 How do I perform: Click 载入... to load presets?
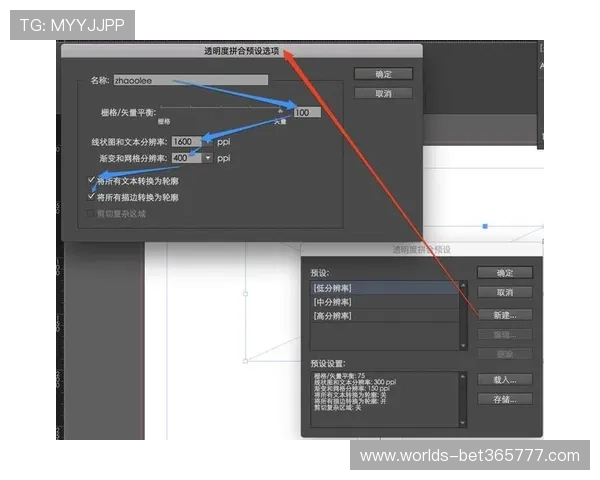[x=504, y=380]
